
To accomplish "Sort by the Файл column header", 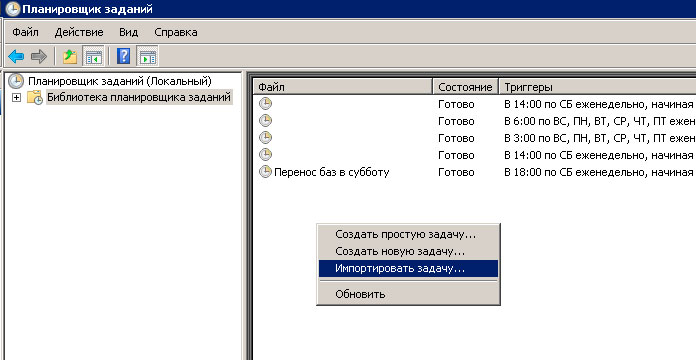I will point(344,87).
